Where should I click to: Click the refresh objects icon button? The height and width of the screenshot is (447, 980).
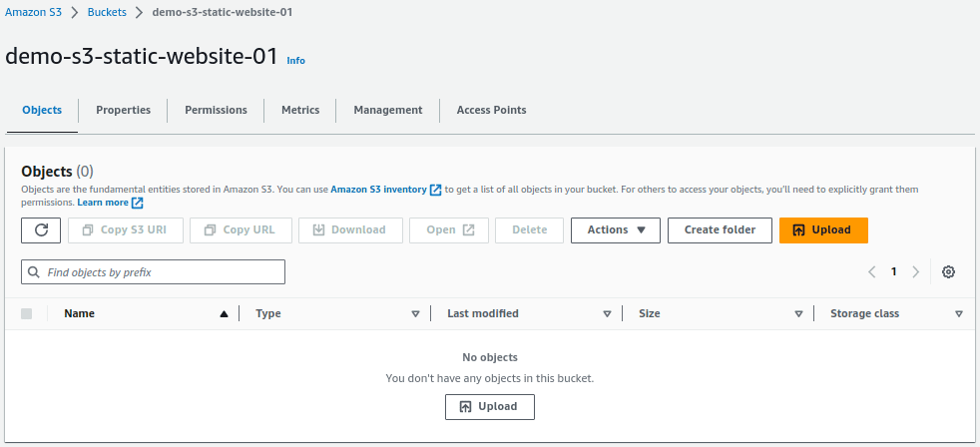(41, 230)
